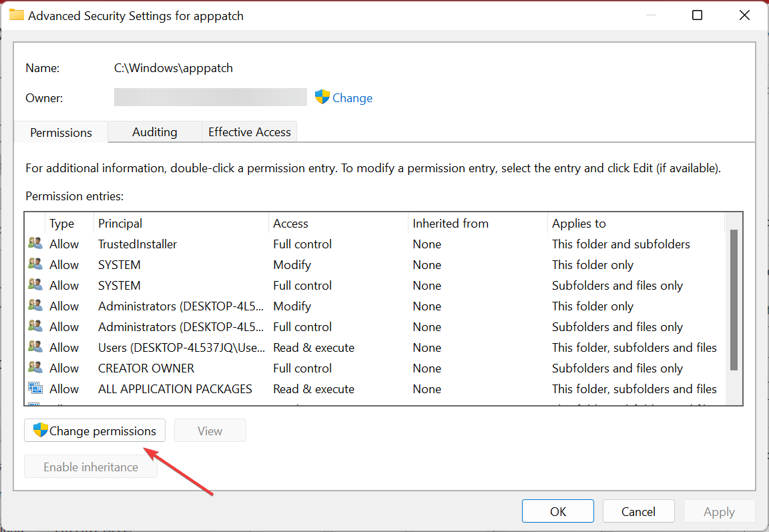Click Modify access in Administrators row
The image size is (769, 532).
[292, 306]
